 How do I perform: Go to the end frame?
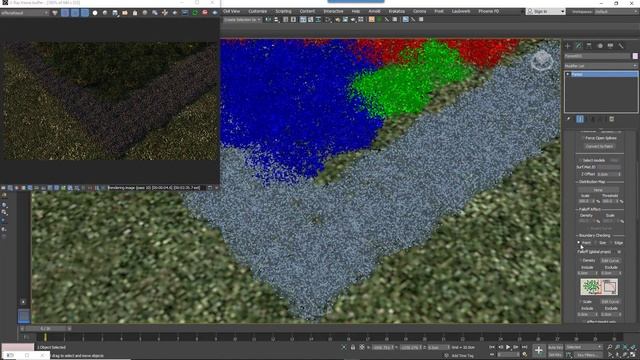click(x=524, y=347)
